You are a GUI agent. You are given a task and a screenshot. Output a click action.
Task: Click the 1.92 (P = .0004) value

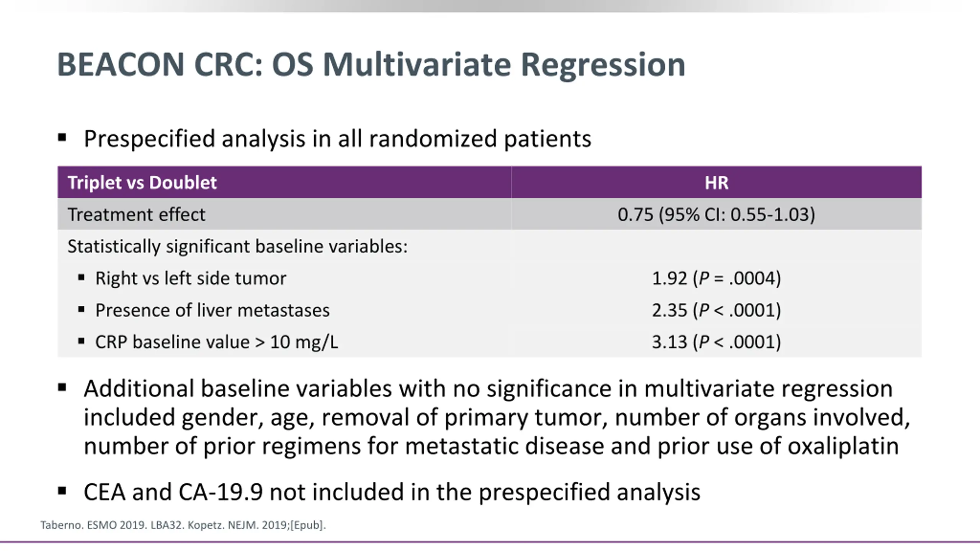pyautogui.click(x=716, y=278)
